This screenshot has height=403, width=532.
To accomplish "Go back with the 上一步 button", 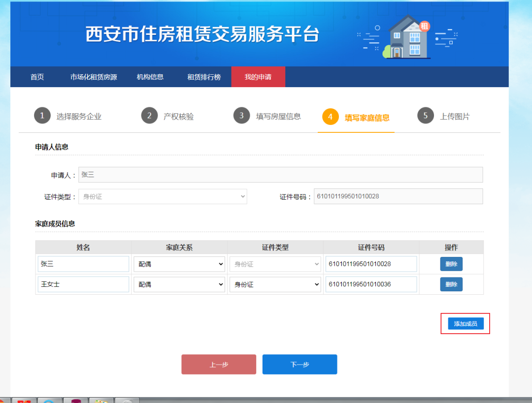I will tap(219, 365).
